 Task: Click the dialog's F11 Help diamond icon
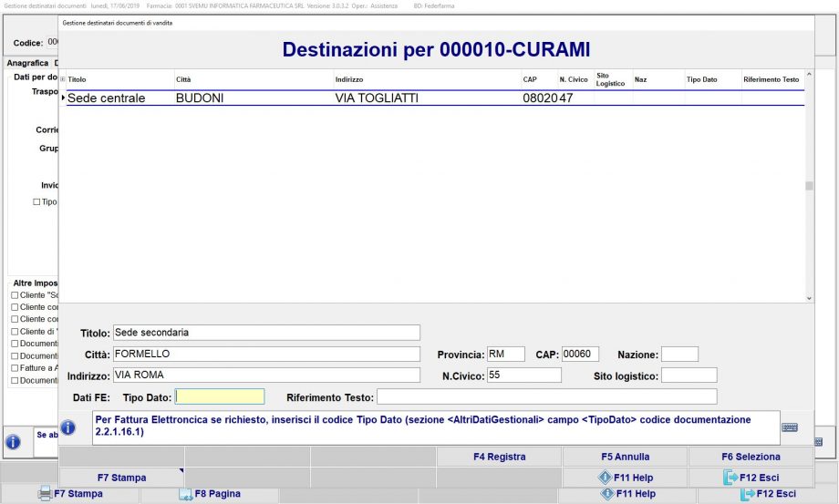pos(606,478)
